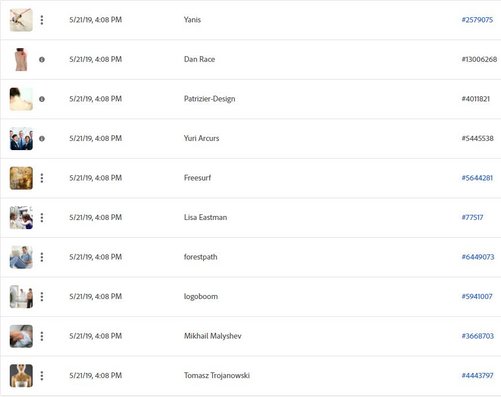
Task: Open three-dot menu for logoboom row
Action: [x=42, y=297]
